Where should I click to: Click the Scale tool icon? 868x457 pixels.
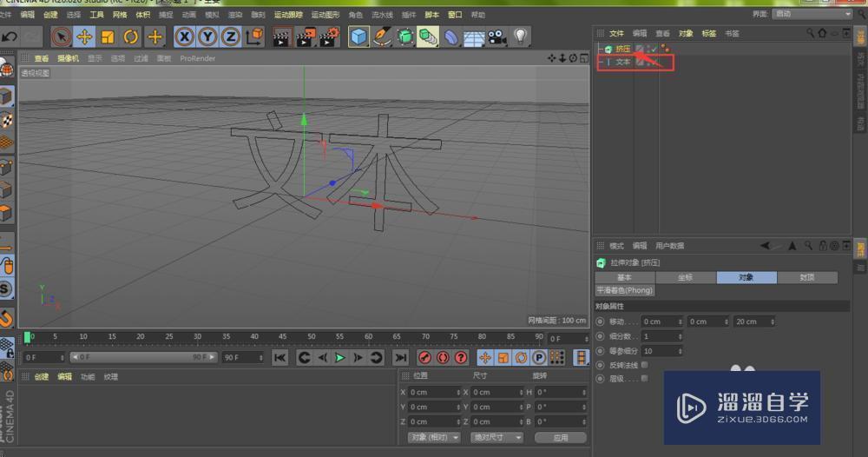point(108,36)
